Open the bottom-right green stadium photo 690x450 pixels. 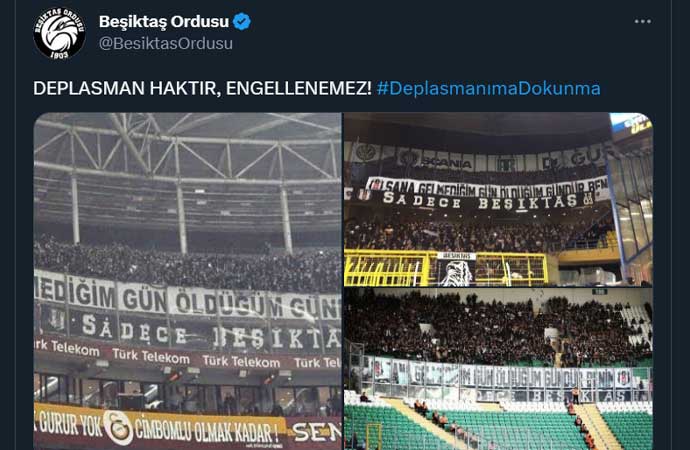coord(499,369)
